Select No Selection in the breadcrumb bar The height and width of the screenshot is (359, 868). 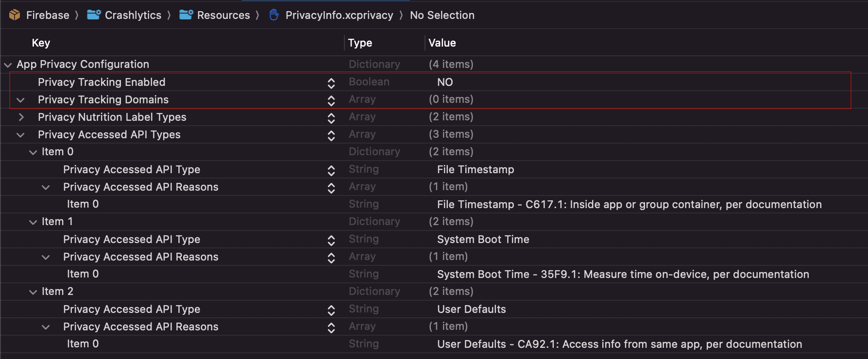[x=442, y=15]
